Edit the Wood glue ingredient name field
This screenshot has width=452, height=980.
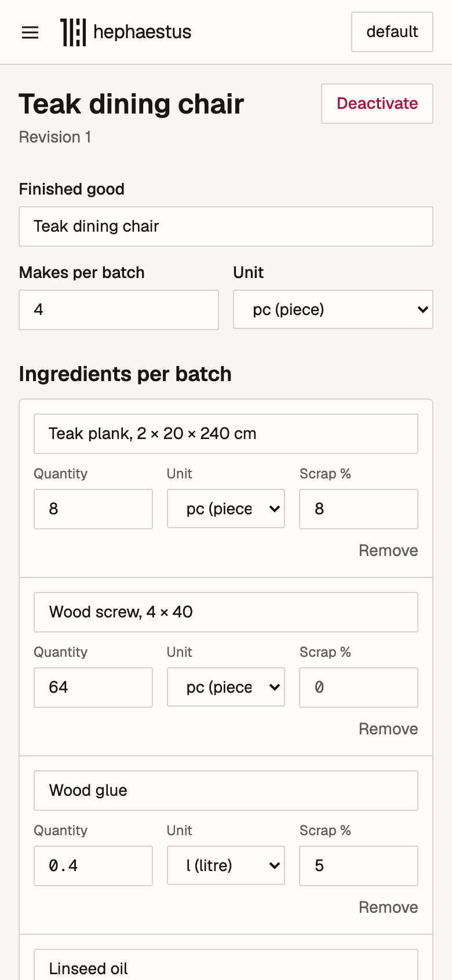(226, 791)
